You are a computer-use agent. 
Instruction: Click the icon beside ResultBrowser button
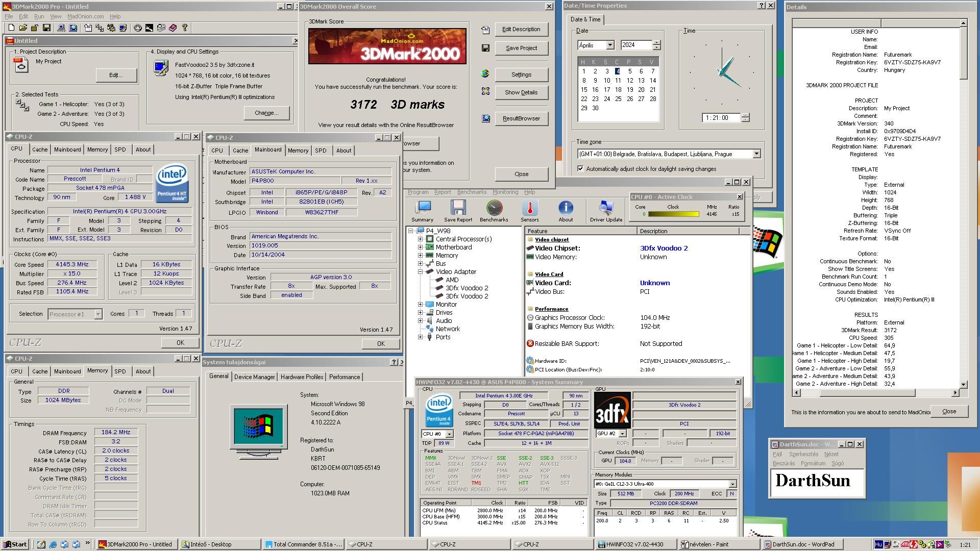[485, 118]
